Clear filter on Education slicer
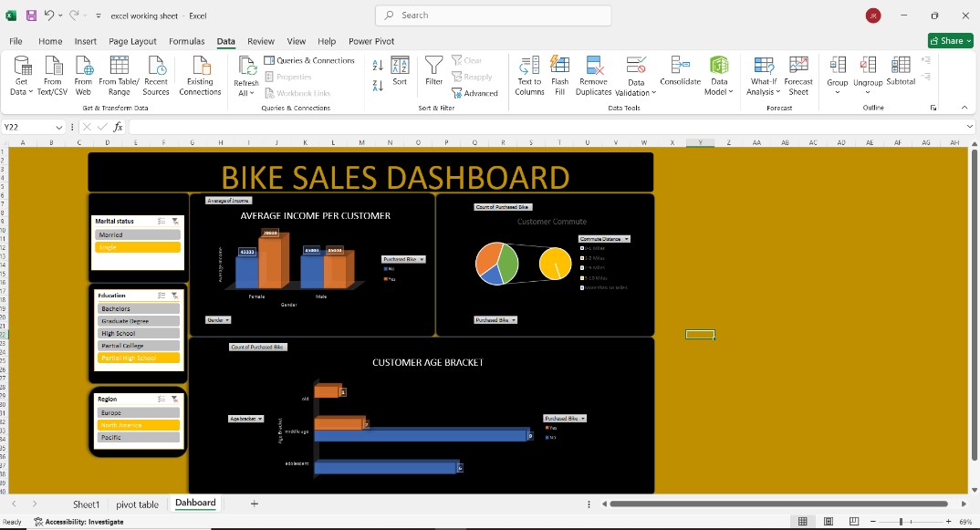Screen dimensions: 980x530 click(175, 296)
